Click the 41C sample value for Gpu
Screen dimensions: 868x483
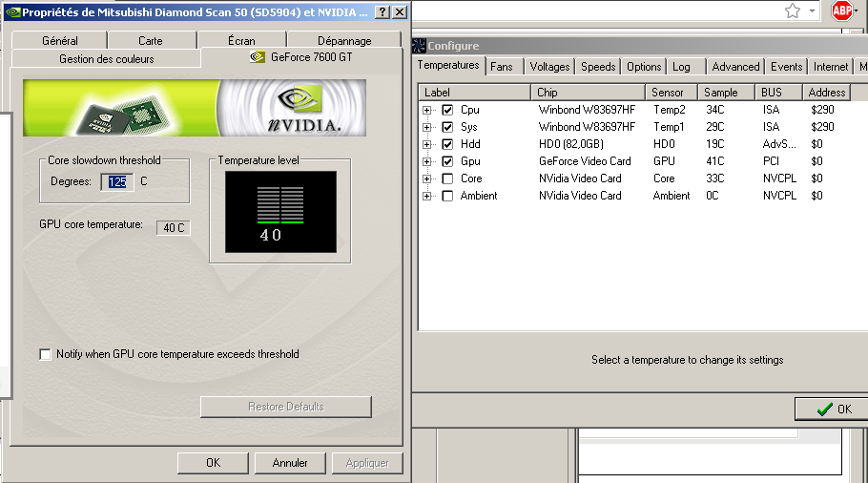tap(715, 161)
